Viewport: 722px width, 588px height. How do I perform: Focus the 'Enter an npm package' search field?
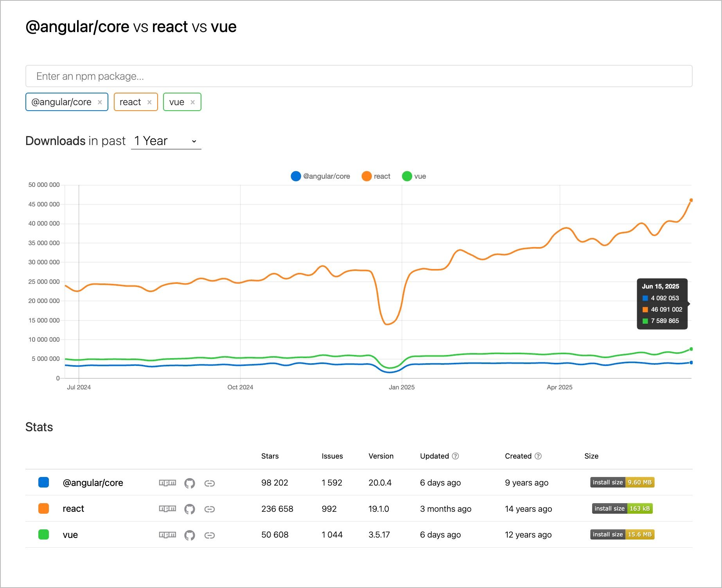coord(359,76)
